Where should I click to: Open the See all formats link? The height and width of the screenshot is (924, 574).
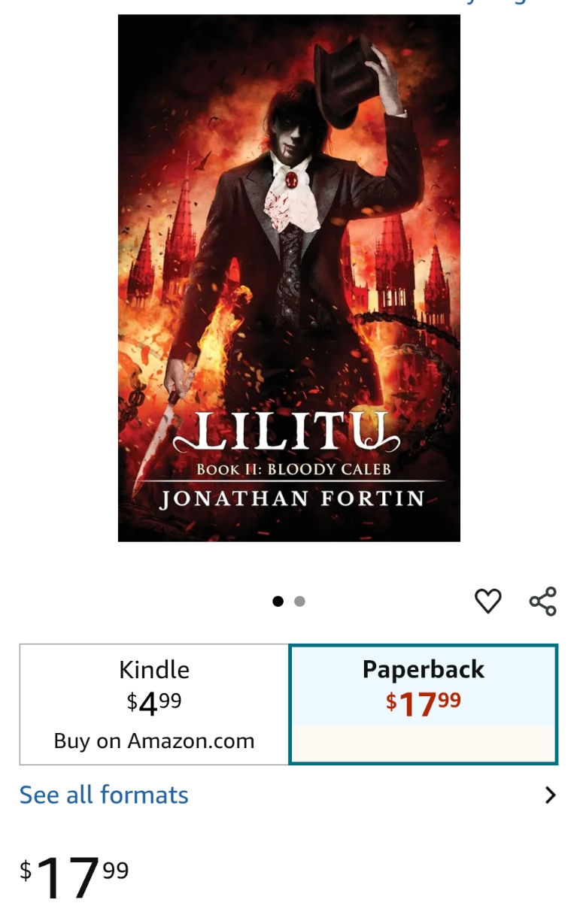tap(104, 795)
